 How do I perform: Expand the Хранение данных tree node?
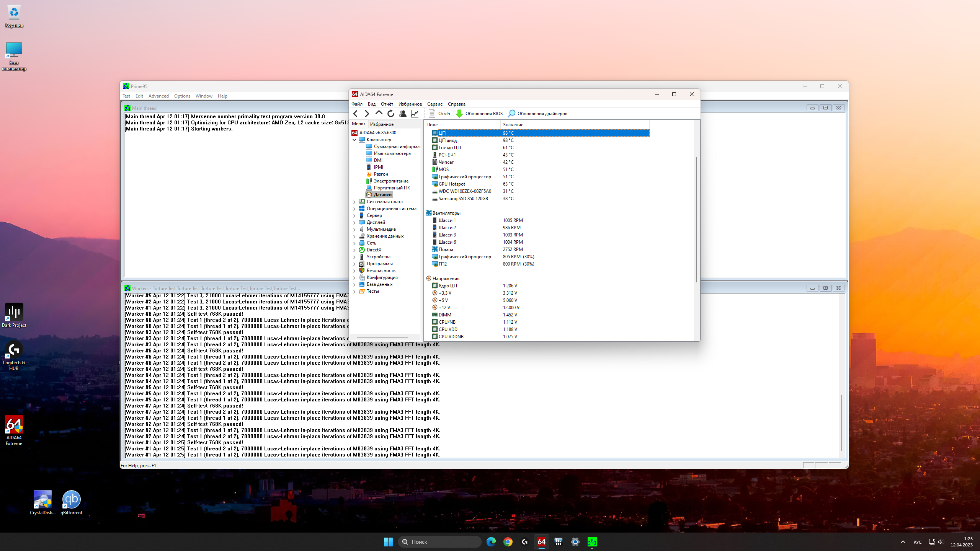(354, 236)
